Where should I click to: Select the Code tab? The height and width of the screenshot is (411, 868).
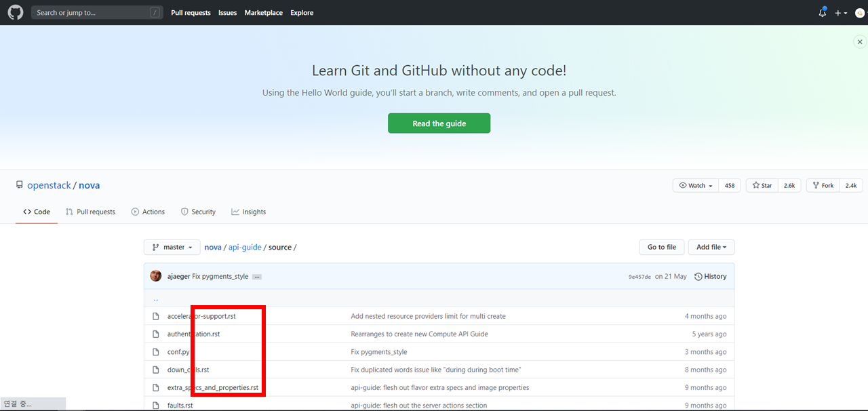click(37, 212)
